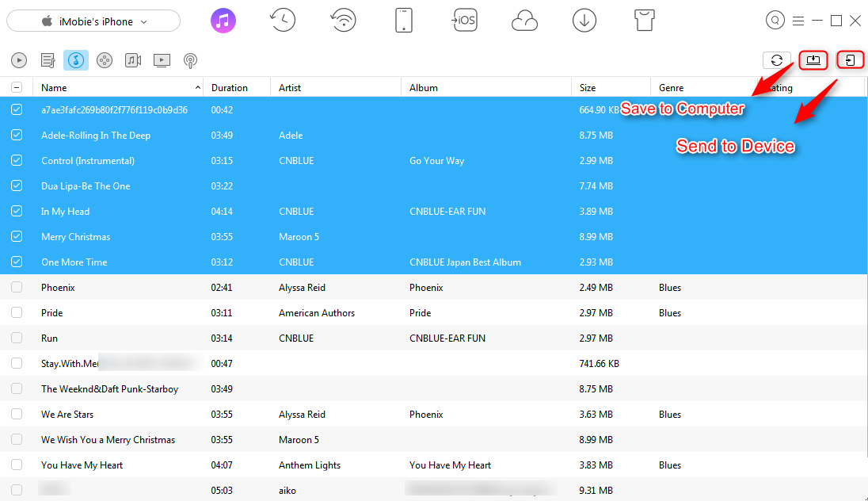Uncheck the One More Time checkbox

tap(17, 262)
